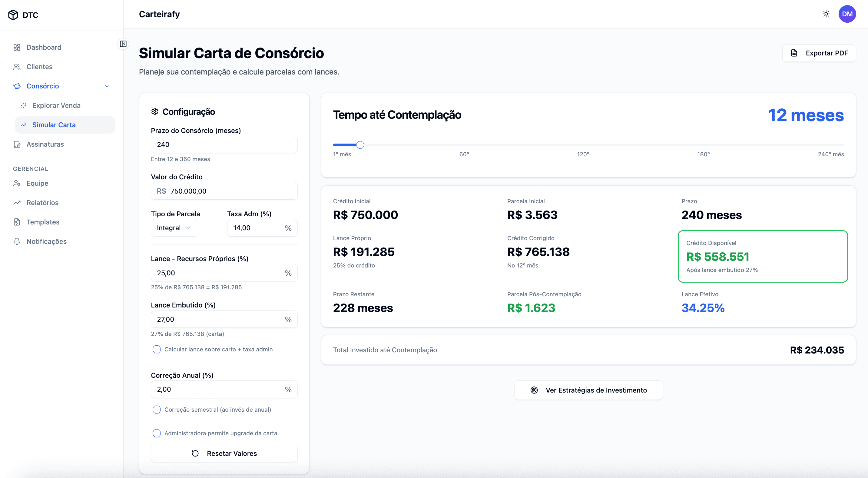Enable Calcular lance sobre carta + taxa admin
The width and height of the screenshot is (868, 478).
[x=156, y=349]
